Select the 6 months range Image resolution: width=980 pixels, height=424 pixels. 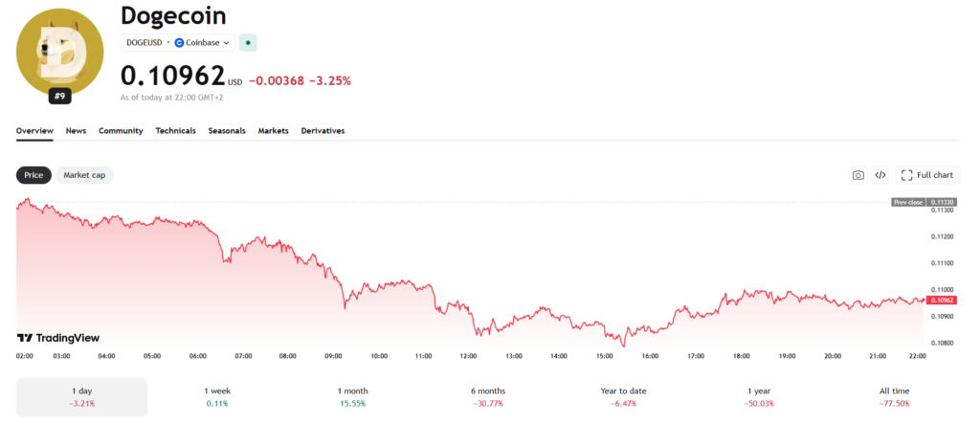(488, 397)
